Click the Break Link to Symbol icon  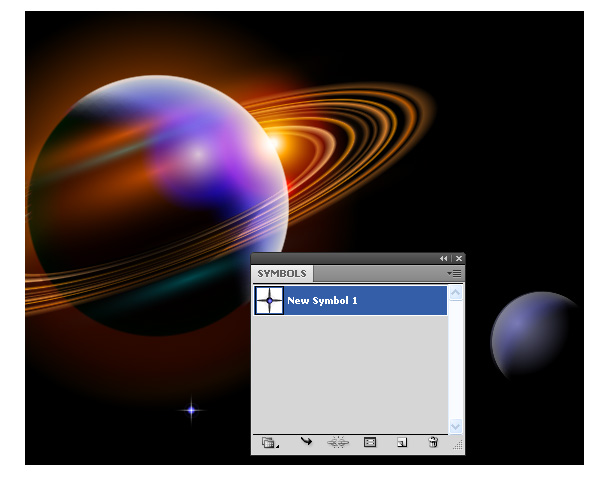338,442
